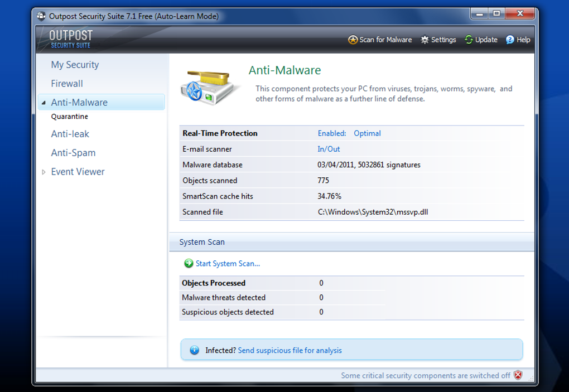The width and height of the screenshot is (569, 392).
Task: Click Send suspicious file for analysis link
Action: point(290,350)
